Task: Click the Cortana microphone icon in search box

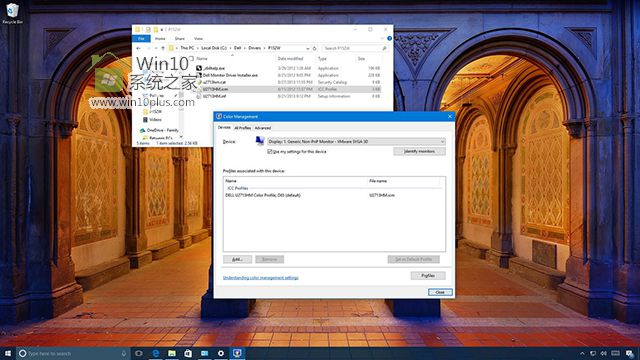Action: (124, 353)
